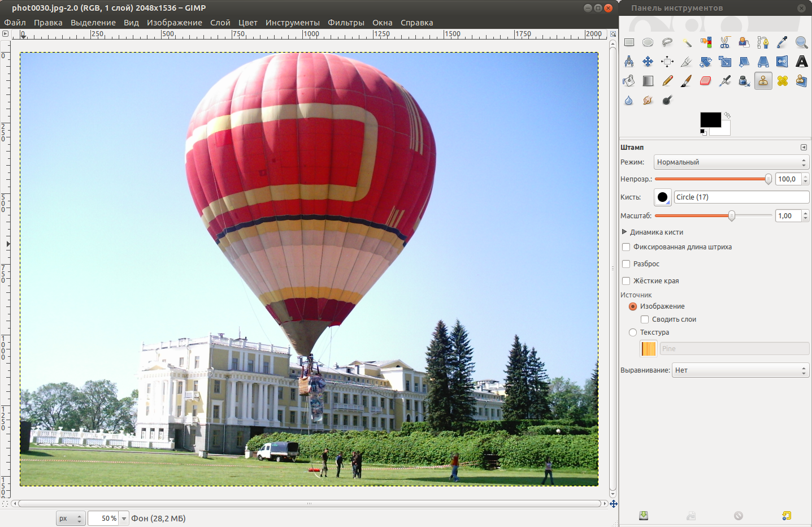Screen dimensions: 812x527
Task: Choose the Move tool in toolbox
Action: [648, 62]
